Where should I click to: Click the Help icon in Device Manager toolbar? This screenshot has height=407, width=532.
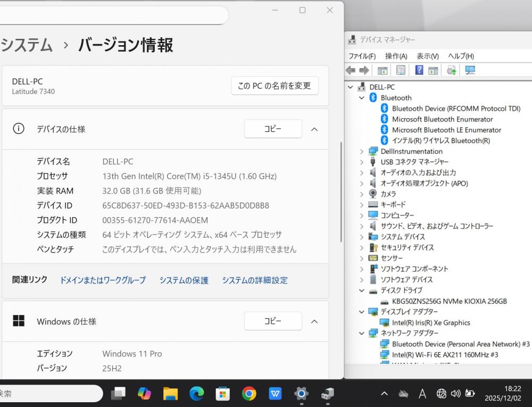point(419,70)
